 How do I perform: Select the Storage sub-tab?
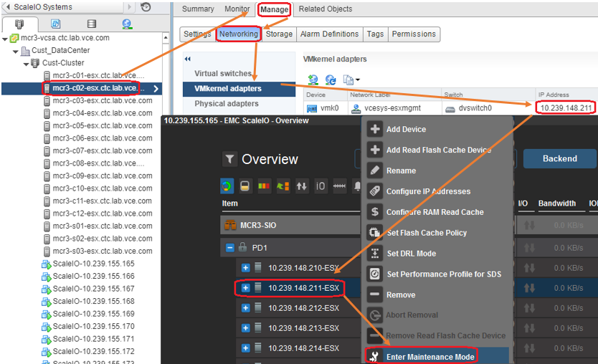click(279, 34)
